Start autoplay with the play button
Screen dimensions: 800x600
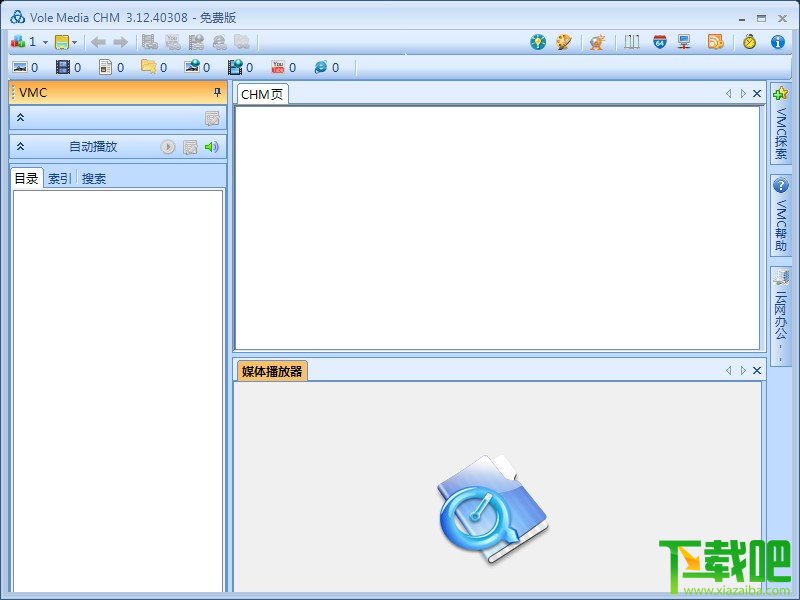(x=167, y=147)
